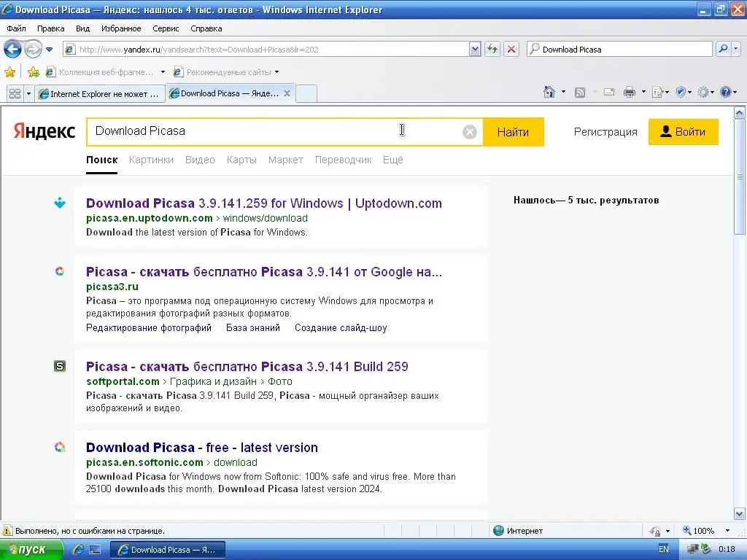
Task: Open search provider options dropdown arrow
Action: tap(735, 49)
